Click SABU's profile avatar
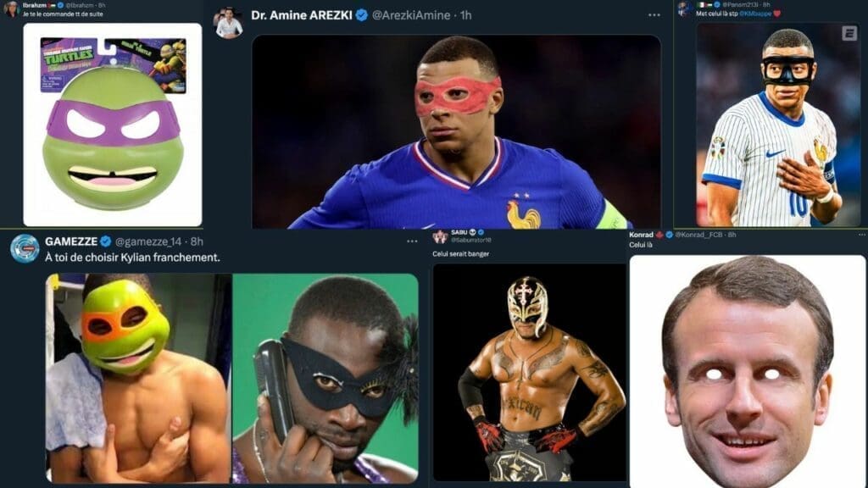The width and height of the screenshot is (868, 488). pos(440,236)
